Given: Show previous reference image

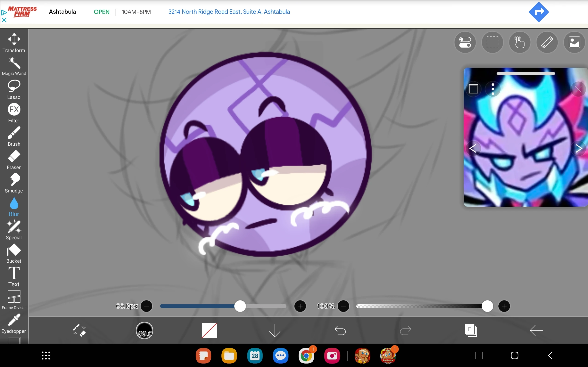Looking at the screenshot, I should pos(473,148).
